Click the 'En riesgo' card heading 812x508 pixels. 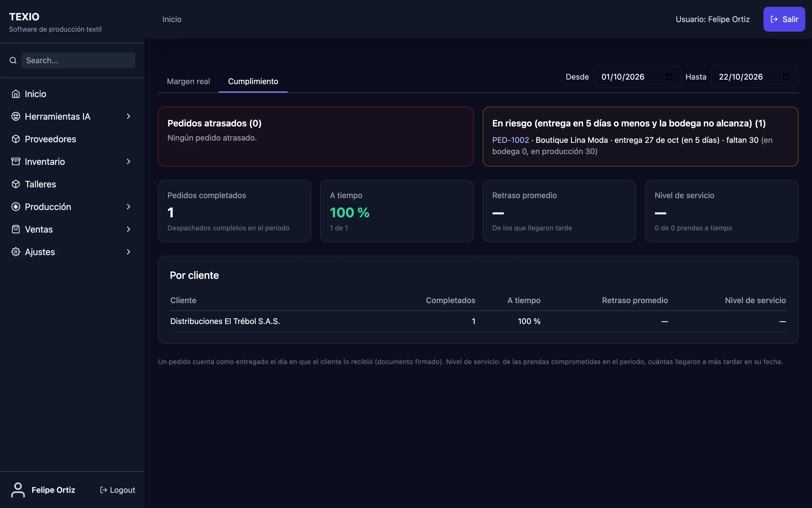pyautogui.click(x=629, y=123)
